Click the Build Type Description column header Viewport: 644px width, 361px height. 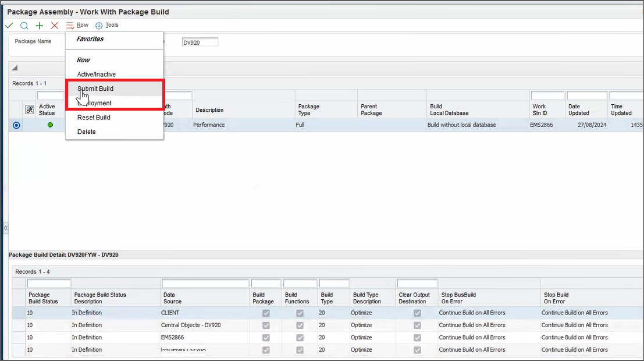[x=367, y=298]
